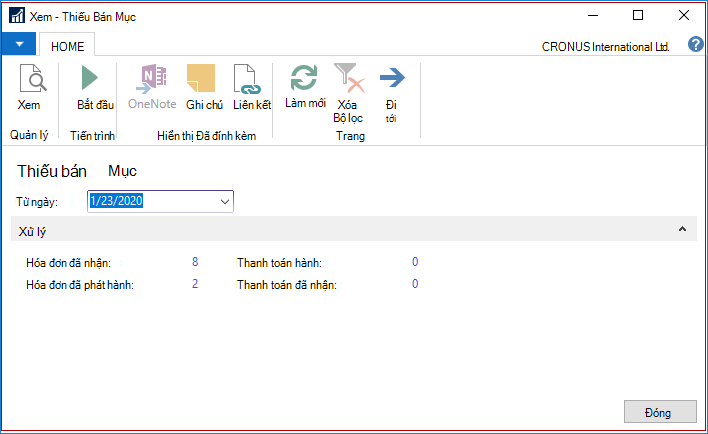Select the HOME ribbon tab

67,47
